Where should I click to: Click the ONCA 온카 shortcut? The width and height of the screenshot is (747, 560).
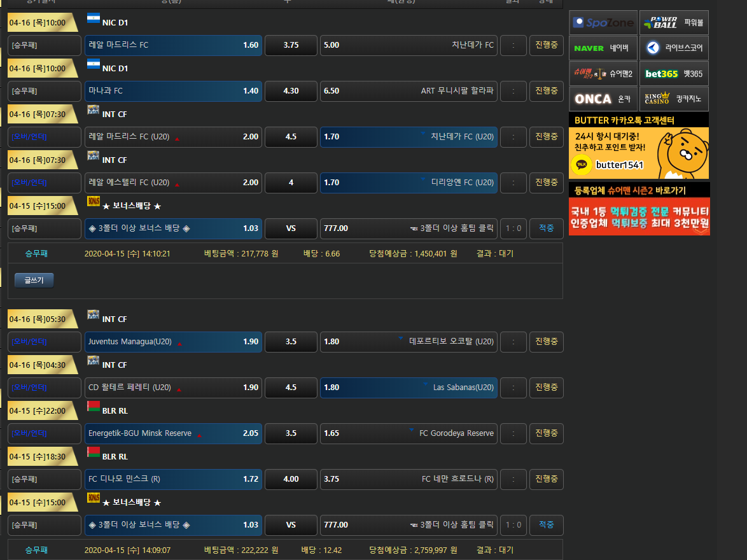click(603, 99)
